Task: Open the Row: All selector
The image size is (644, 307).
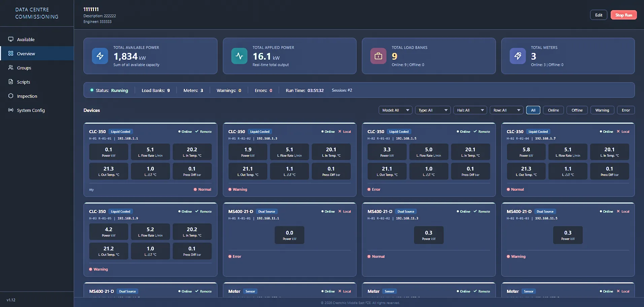Action: (x=506, y=110)
